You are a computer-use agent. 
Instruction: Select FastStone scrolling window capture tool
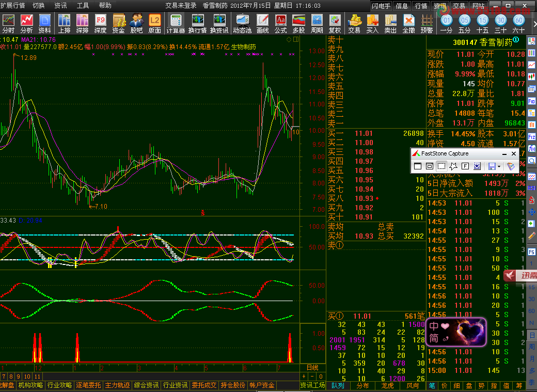(477, 166)
